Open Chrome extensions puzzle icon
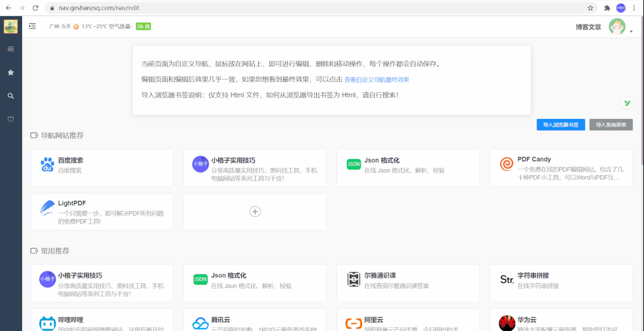644x331 pixels. [x=606, y=8]
